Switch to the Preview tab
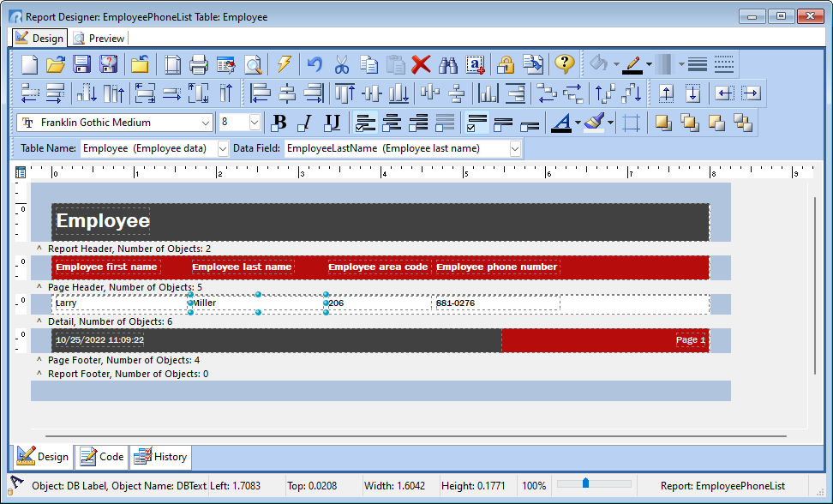 [x=99, y=39]
